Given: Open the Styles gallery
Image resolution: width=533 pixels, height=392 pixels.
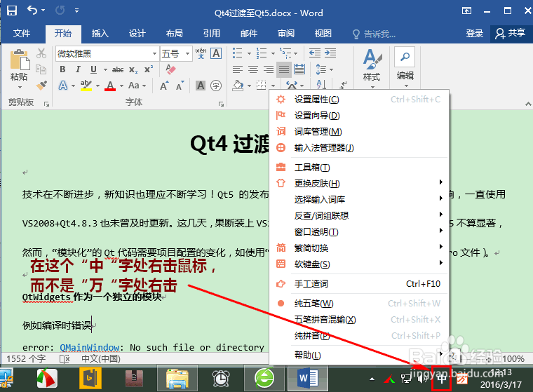Looking at the screenshot, I should click(x=372, y=67).
